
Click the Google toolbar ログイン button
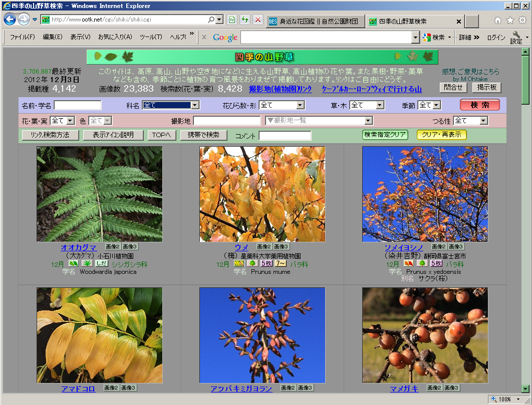click(496, 38)
